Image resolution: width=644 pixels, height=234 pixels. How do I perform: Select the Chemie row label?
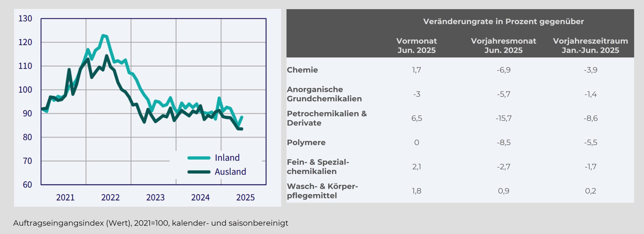pos(302,70)
